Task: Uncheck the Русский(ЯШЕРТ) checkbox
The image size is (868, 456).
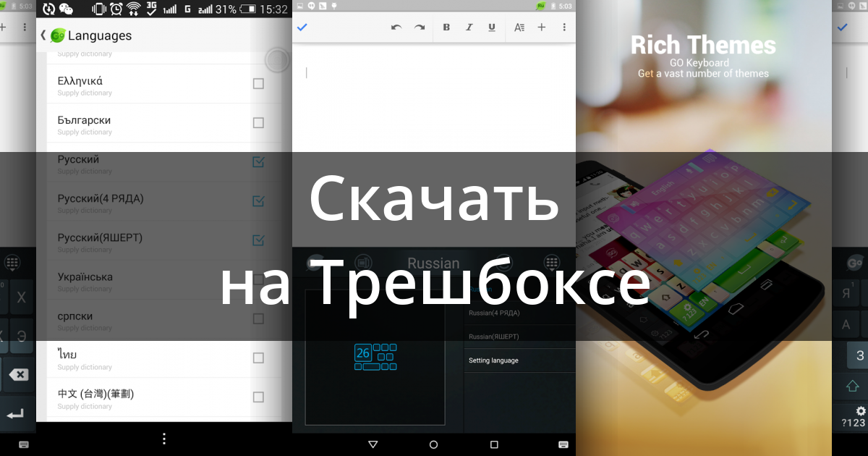Action: 258,240
